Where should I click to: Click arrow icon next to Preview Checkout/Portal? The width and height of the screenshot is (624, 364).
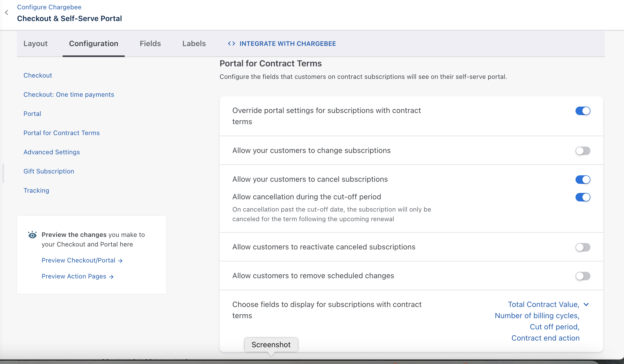[x=120, y=261]
